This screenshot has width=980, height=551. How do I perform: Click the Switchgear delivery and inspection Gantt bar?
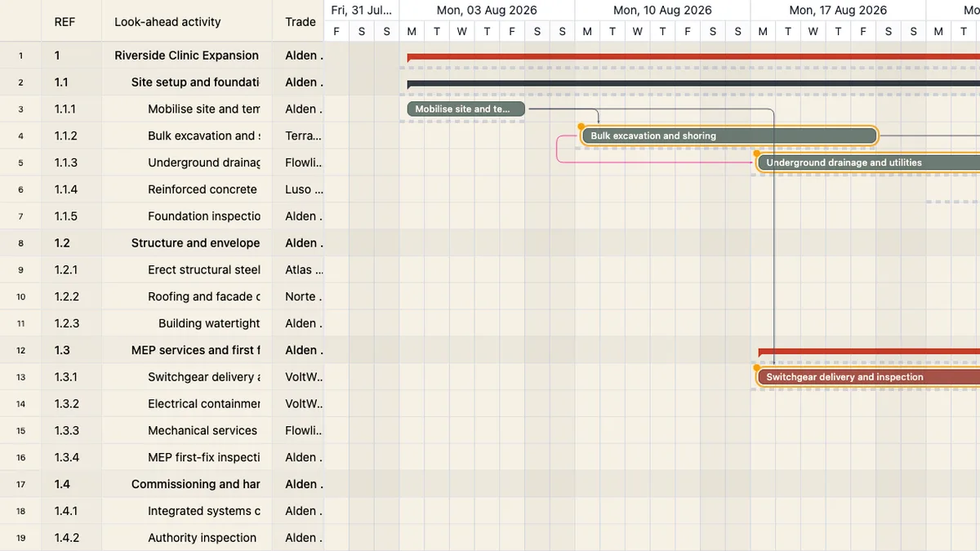(x=869, y=377)
